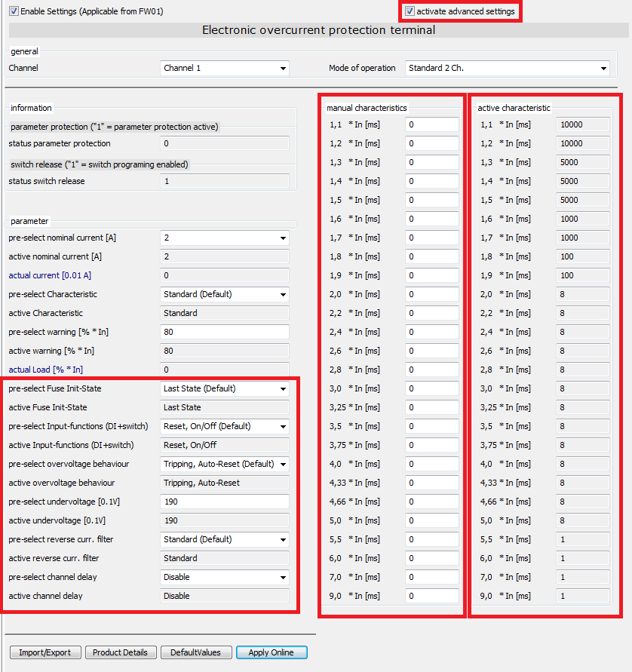
Task: Click active Characteristic value Standard
Action: click(225, 313)
